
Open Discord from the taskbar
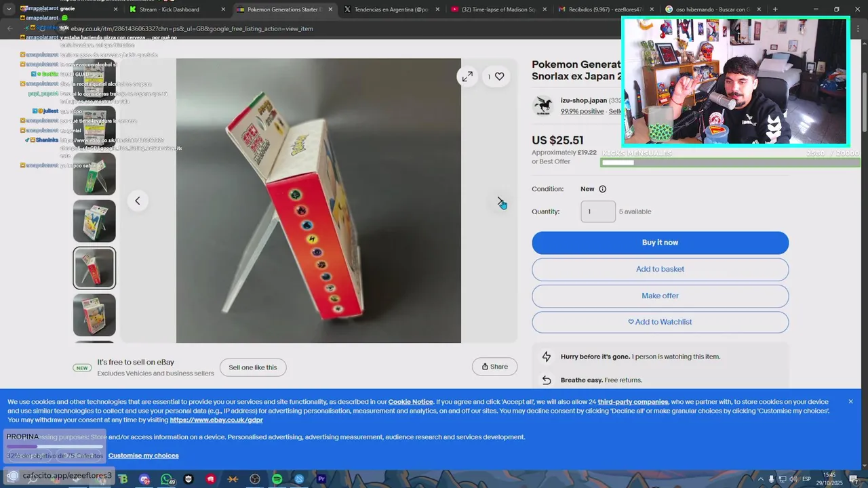click(144, 479)
